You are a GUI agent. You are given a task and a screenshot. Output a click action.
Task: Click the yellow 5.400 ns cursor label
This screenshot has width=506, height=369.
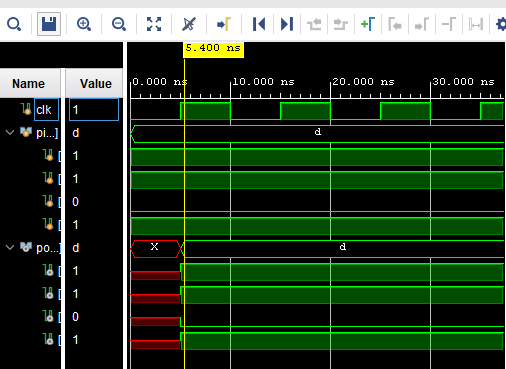click(213, 49)
